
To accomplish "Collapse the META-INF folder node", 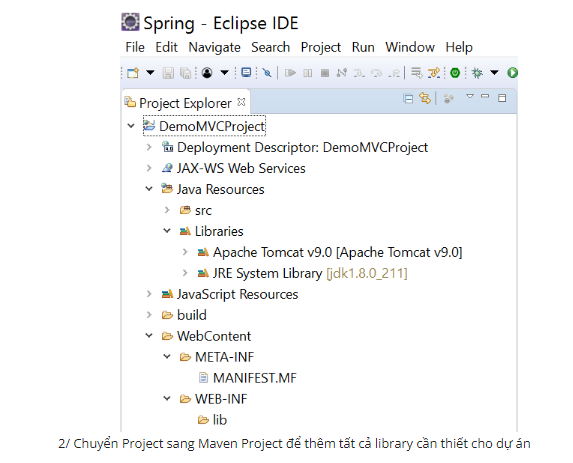I will (167, 356).
